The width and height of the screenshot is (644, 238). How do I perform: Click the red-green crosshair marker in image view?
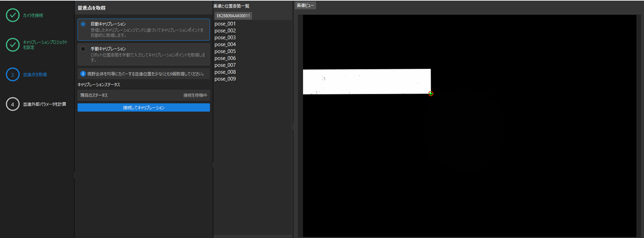click(431, 94)
